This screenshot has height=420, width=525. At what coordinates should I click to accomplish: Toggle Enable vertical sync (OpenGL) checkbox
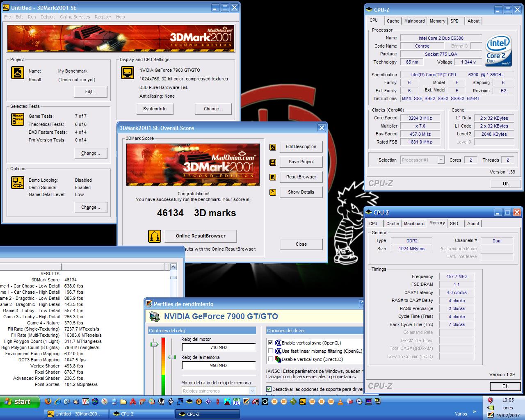click(x=270, y=343)
